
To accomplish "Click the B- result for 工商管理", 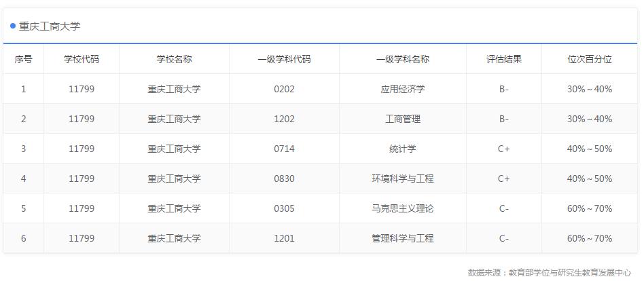I will pyautogui.click(x=504, y=119).
